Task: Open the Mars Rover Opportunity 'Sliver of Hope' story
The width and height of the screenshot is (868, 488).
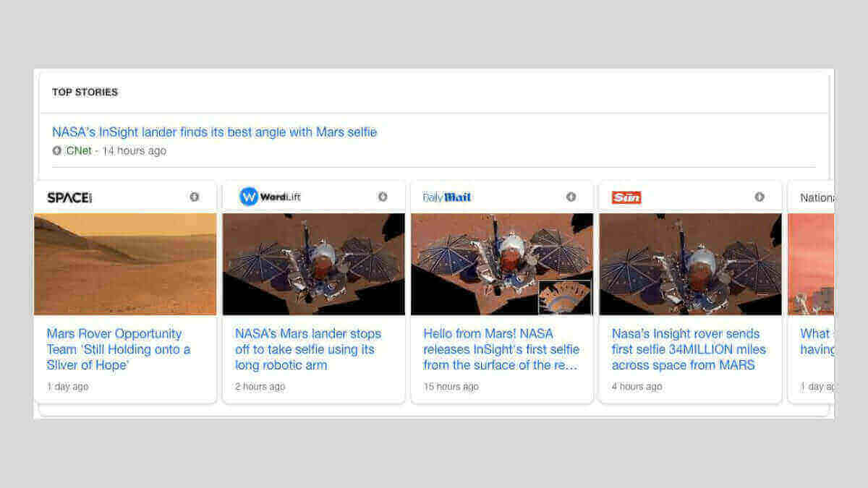Action: tap(119, 349)
